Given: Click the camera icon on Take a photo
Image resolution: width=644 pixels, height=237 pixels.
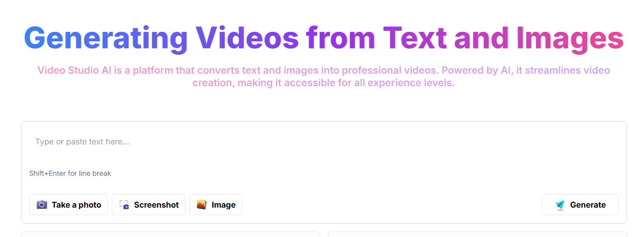Looking at the screenshot, I should tap(42, 205).
